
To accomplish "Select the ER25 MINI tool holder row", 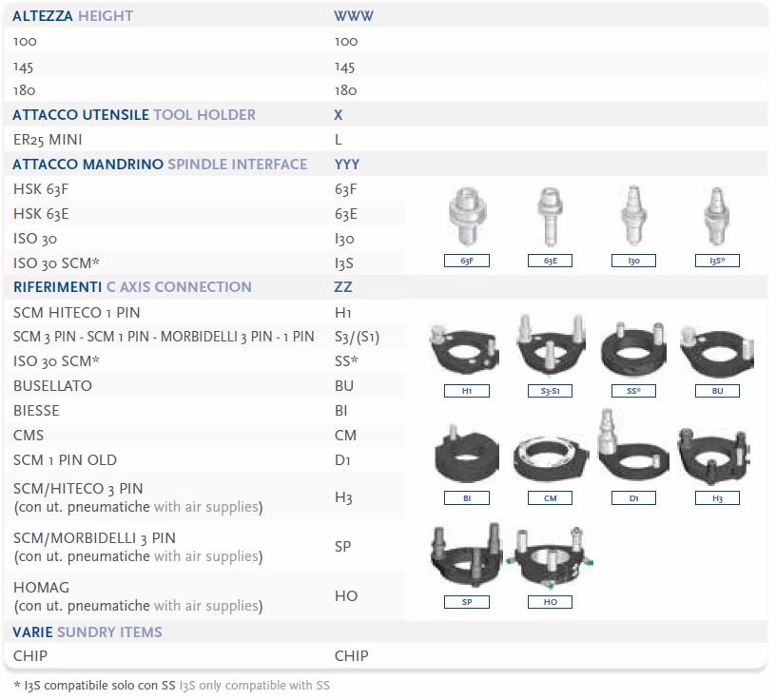I will pos(54,140).
